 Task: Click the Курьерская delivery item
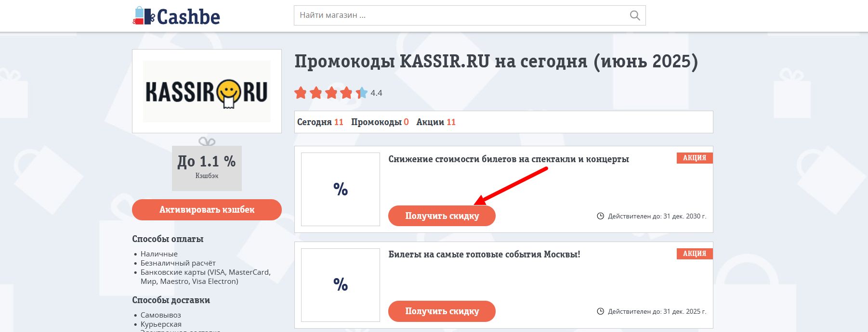coord(161,324)
